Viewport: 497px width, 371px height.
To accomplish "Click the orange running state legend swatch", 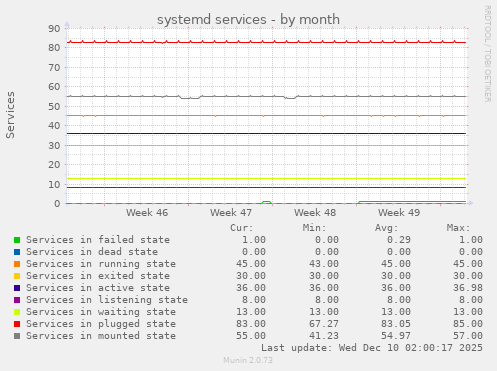I will (x=17, y=264).
